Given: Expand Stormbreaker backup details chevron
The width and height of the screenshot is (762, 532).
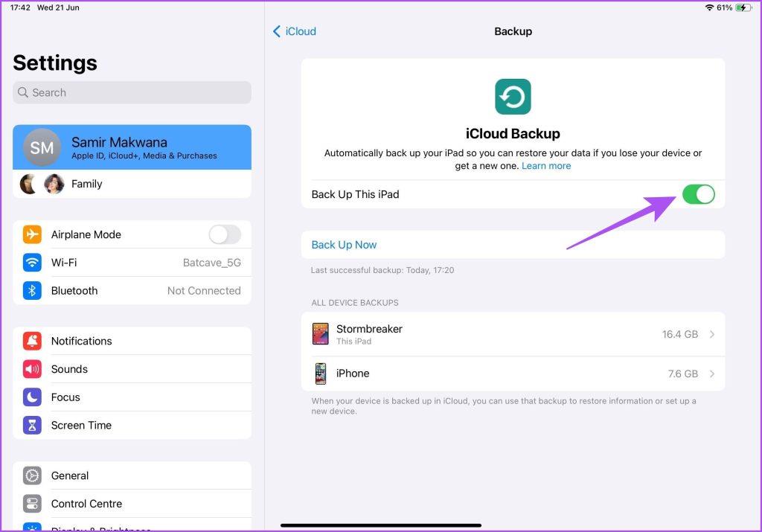Looking at the screenshot, I should 711,334.
